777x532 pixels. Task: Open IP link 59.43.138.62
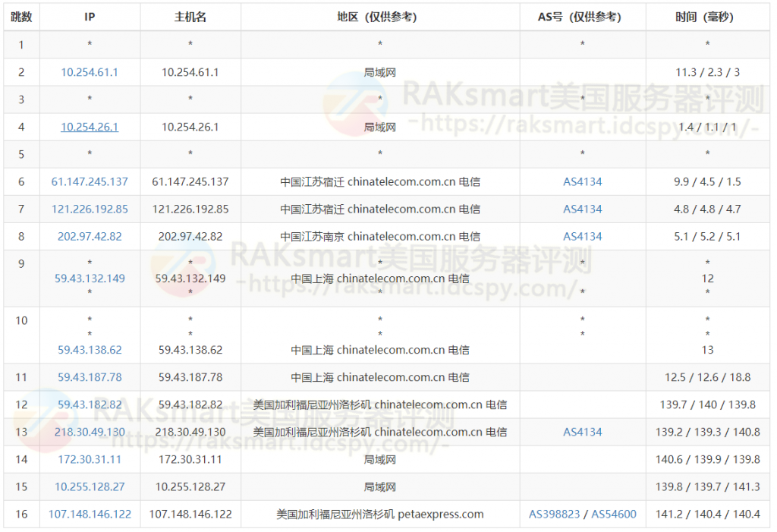(x=90, y=350)
